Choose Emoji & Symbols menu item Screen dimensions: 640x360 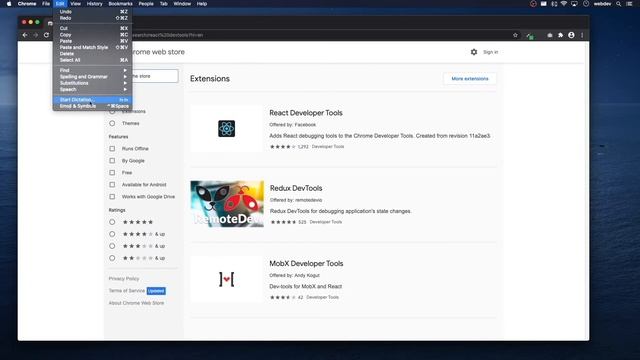(x=92, y=106)
